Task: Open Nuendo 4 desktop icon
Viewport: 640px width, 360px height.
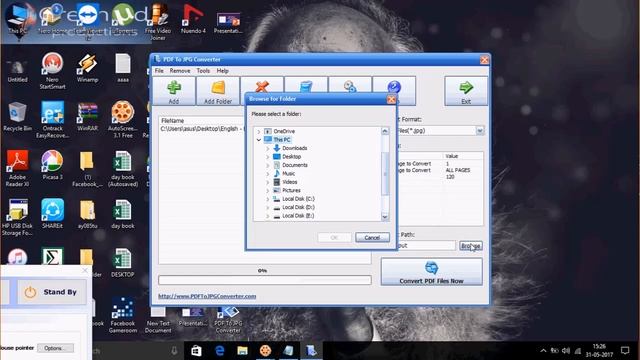Action: click(x=193, y=19)
